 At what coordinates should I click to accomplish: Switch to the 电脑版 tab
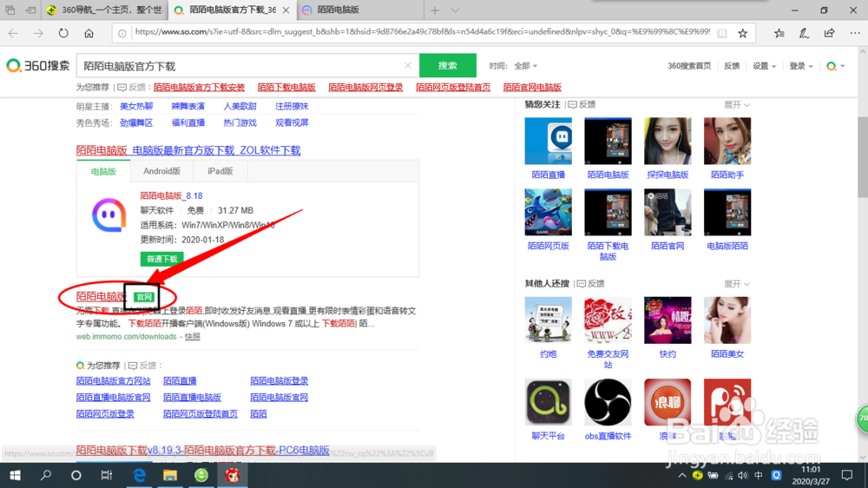point(103,171)
